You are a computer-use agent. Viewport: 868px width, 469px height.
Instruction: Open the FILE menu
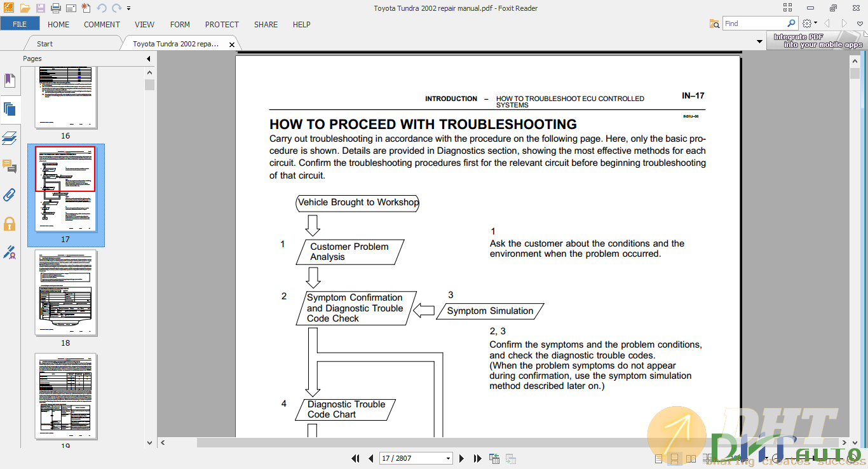click(20, 24)
